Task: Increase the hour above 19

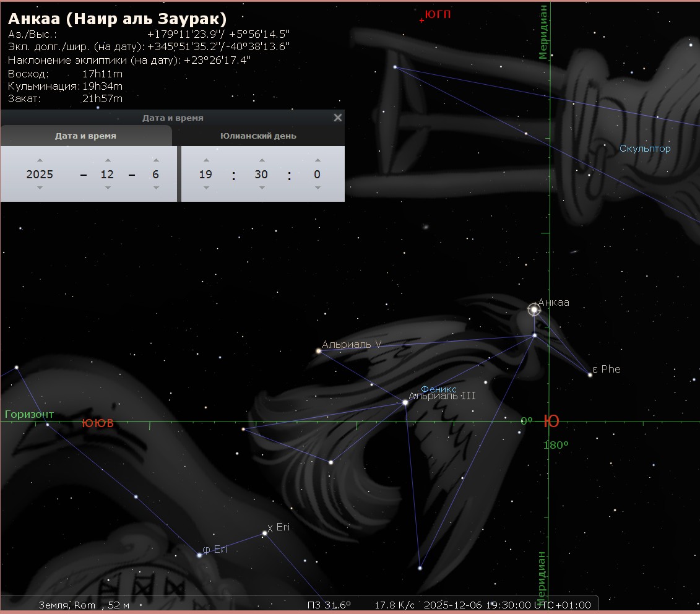Action: pyautogui.click(x=205, y=160)
